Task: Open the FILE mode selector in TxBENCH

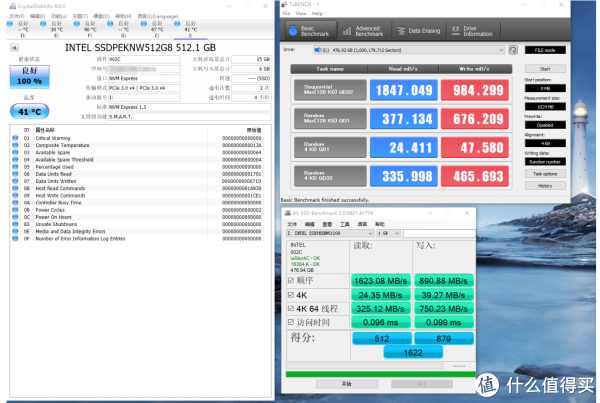Action: [545, 50]
